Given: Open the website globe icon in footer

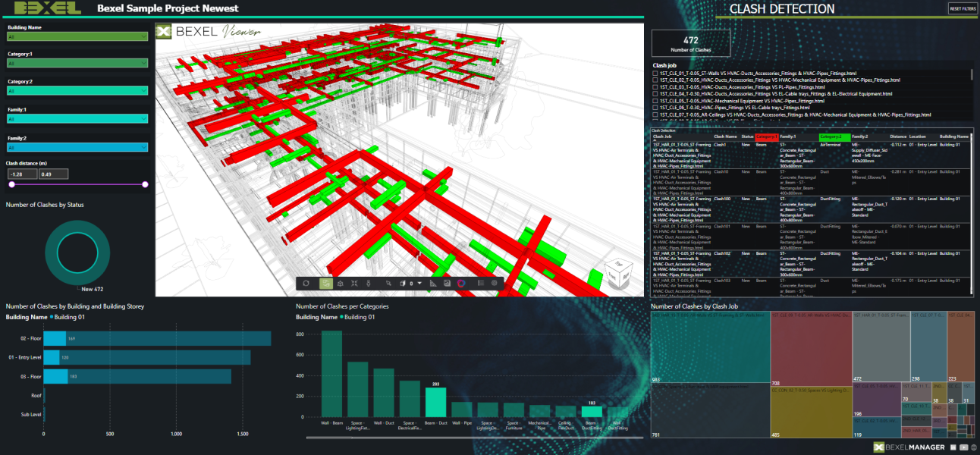Looking at the screenshot, I should (x=973, y=447).
